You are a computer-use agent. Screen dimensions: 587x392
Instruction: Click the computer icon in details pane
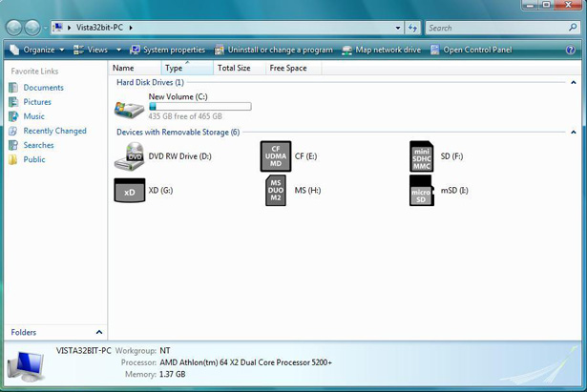pos(26,366)
